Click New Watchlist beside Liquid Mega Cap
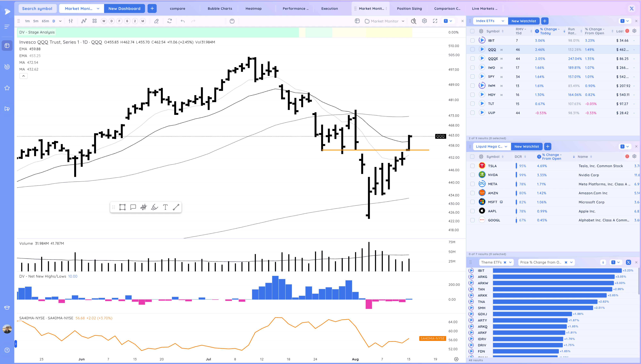The width and height of the screenshot is (641, 364). click(x=526, y=146)
